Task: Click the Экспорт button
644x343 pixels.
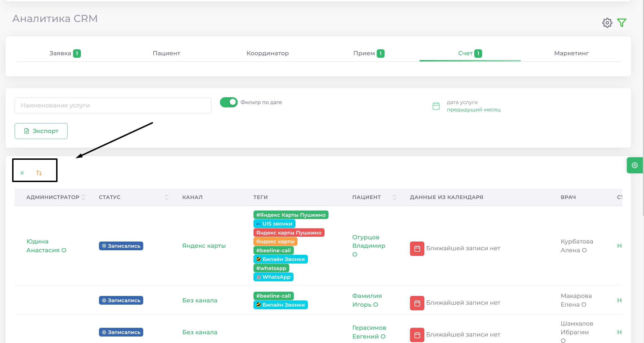Action: pyautogui.click(x=42, y=131)
